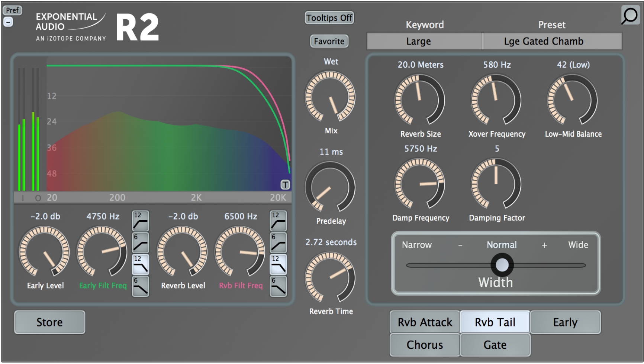Screen dimensions: 644x364
Task: Open the Pref preferences button
Action: tap(13, 10)
